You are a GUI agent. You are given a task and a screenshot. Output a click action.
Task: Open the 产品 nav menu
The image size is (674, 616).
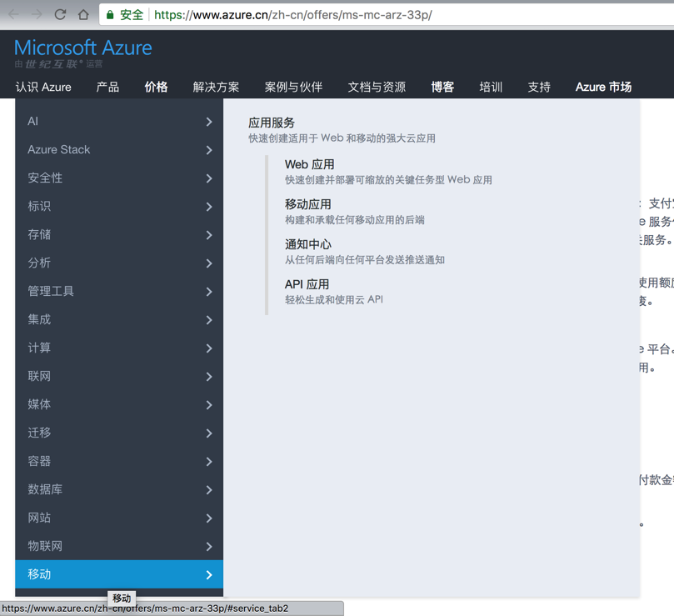[108, 87]
